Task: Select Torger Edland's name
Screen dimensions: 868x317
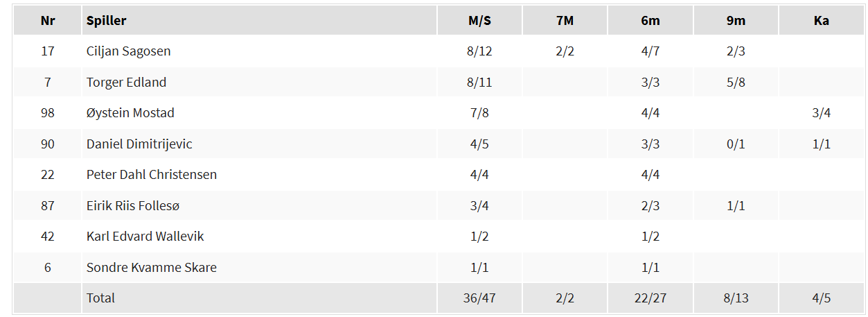Action: pyautogui.click(x=126, y=83)
